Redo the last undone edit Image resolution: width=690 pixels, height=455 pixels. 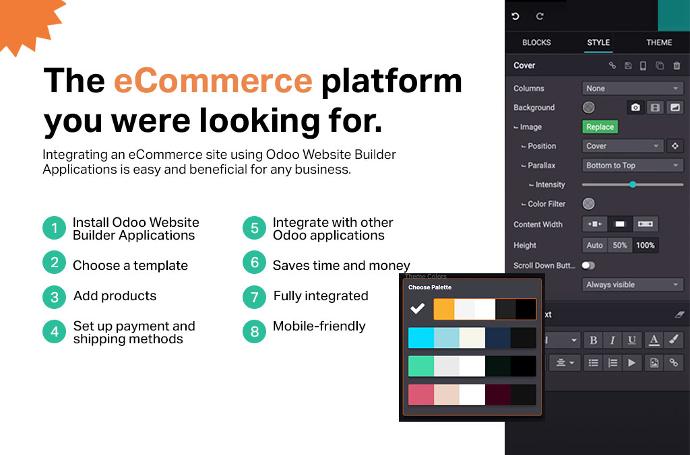[x=540, y=16]
